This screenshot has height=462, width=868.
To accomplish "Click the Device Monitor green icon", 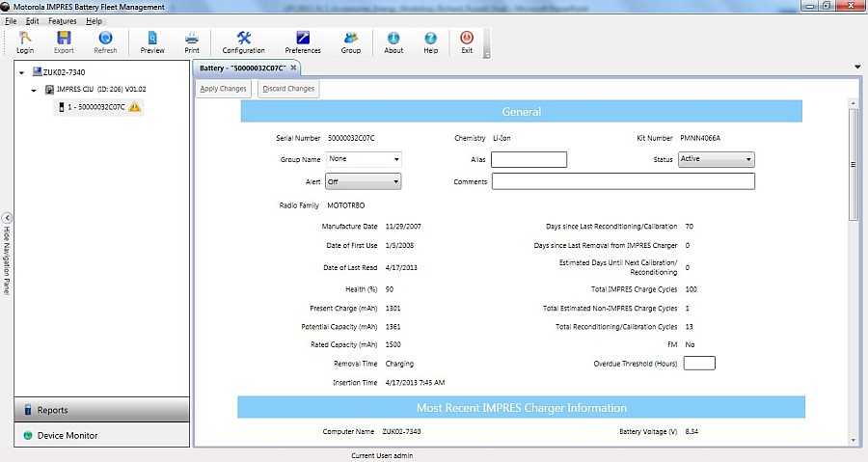I will pos(28,435).
